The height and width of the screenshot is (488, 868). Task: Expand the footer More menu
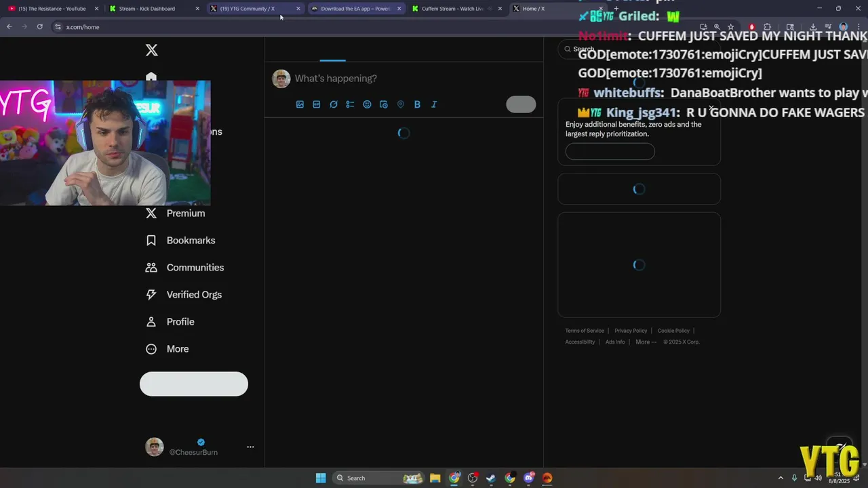pyautogui.click(x=646, y=342)
